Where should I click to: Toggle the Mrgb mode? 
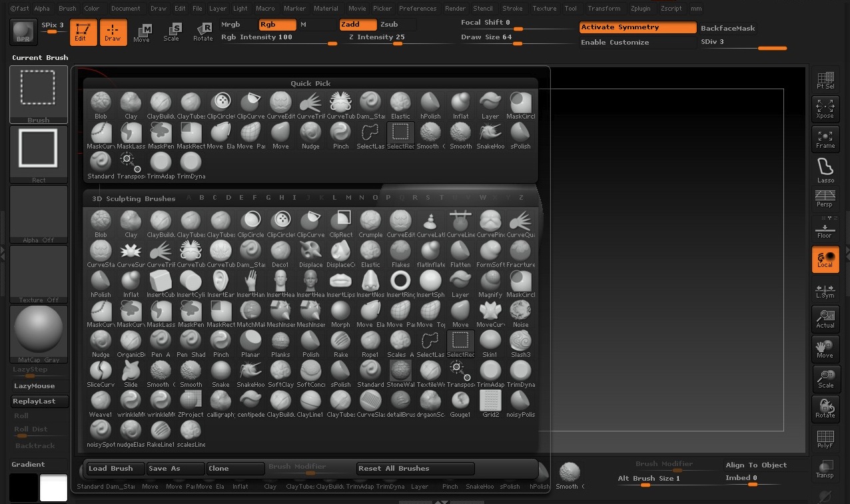tap(230, 25)
